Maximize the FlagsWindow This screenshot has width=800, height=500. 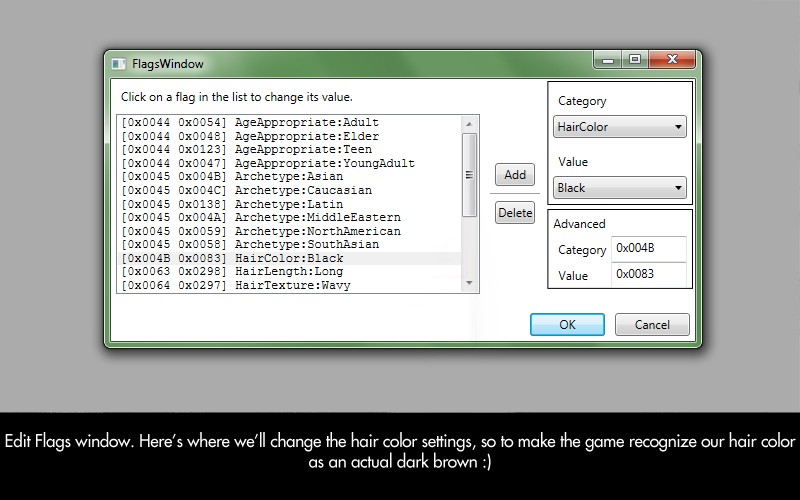coord(635,60)
